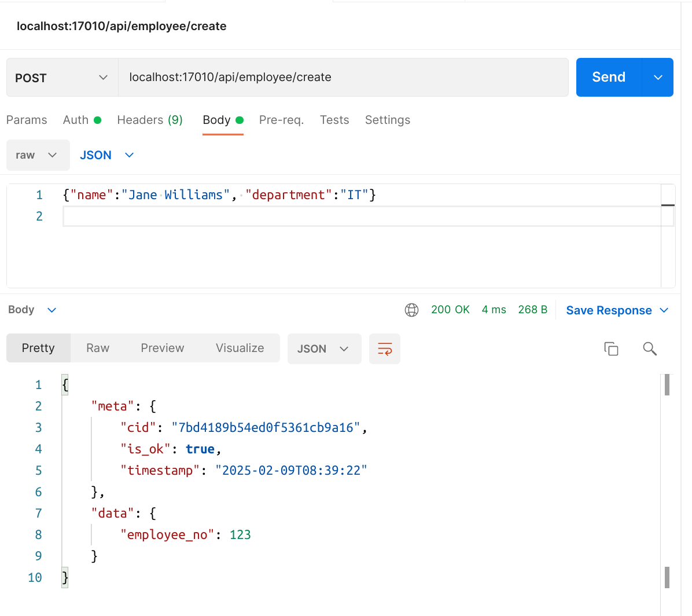Click line 2 of request body editor
Viewport: 692px width, 616px height.
(x=359, y=217)
